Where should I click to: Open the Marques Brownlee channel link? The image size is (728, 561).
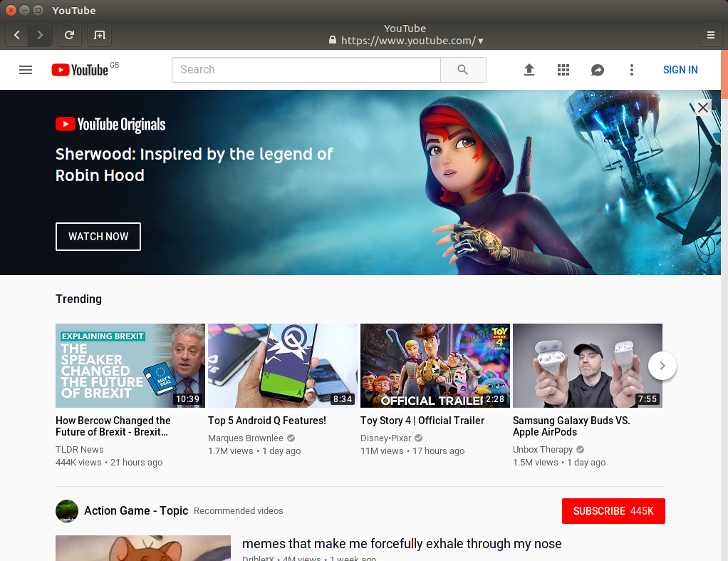click(x=246, y=438)
